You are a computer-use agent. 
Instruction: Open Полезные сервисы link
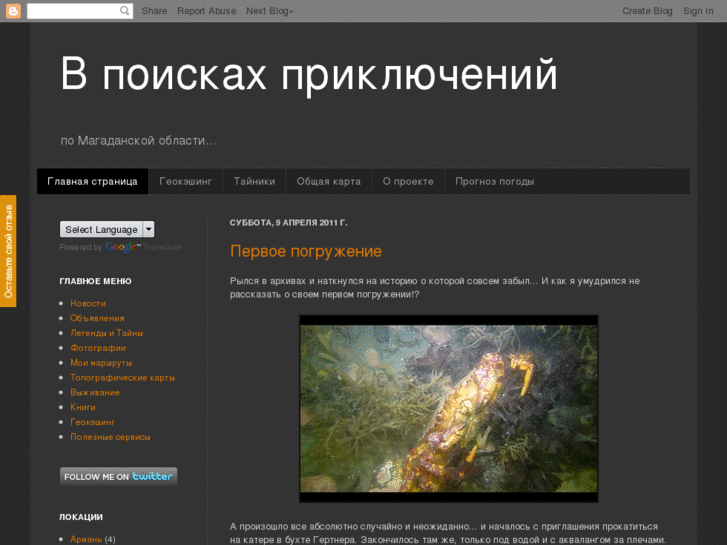click(x=110, y=437)
